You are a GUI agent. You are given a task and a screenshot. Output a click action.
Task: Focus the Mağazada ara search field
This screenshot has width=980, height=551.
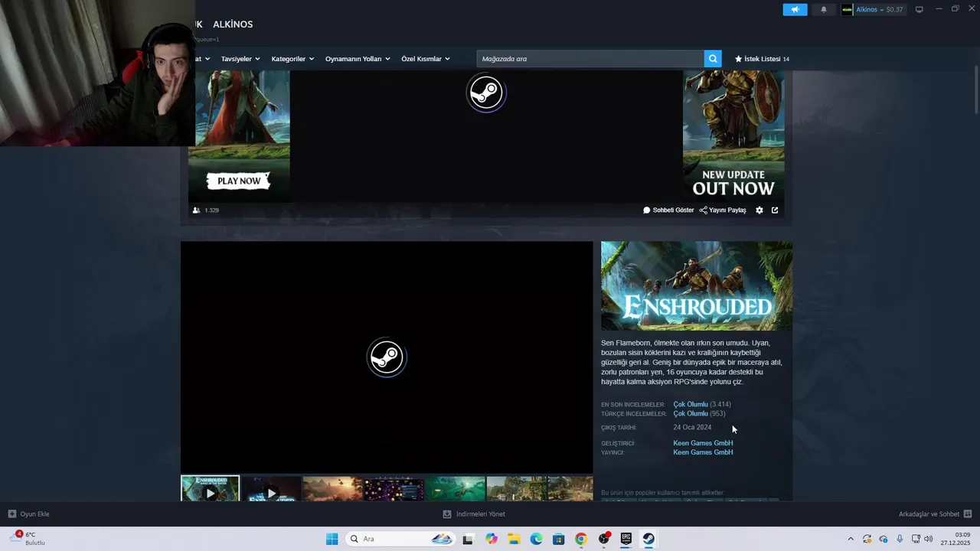[x=590, y=59]
